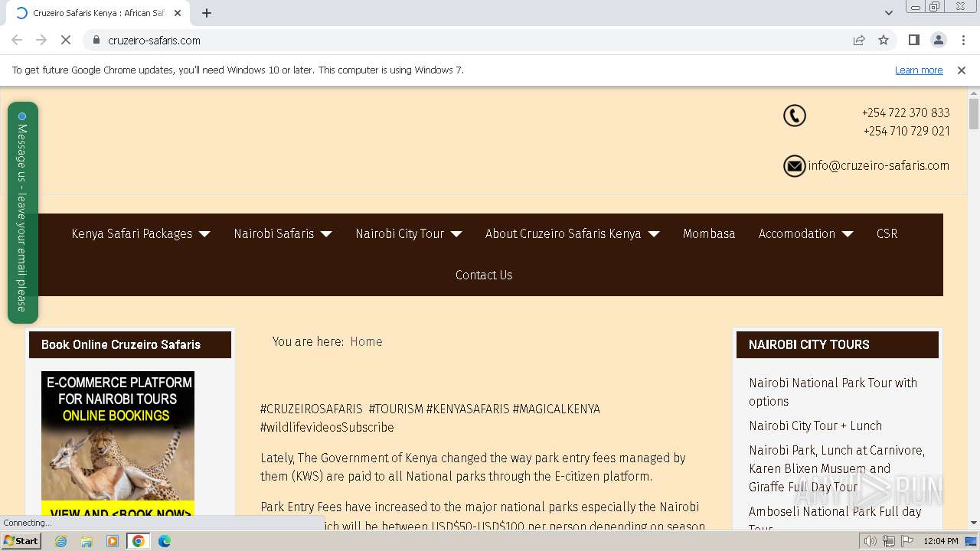Click the scrollbar up arrow
Viewport: 980px width, 551px height.
click(974, 93)
